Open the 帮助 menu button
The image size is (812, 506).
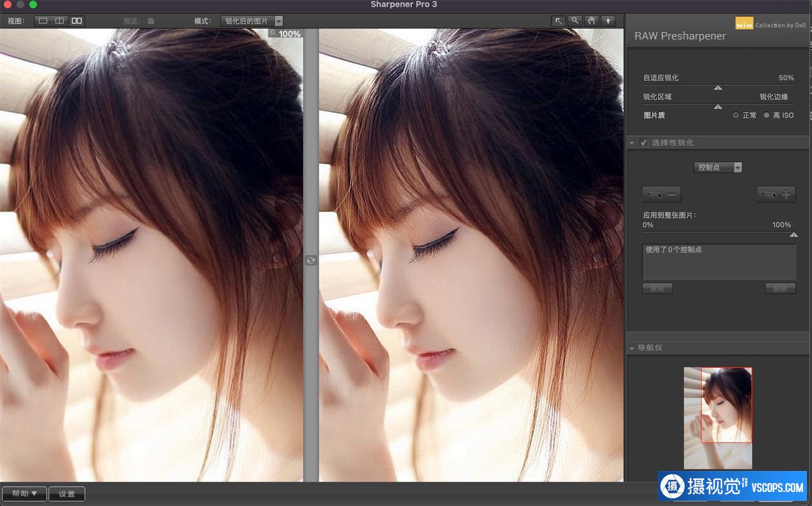[24, 493]
